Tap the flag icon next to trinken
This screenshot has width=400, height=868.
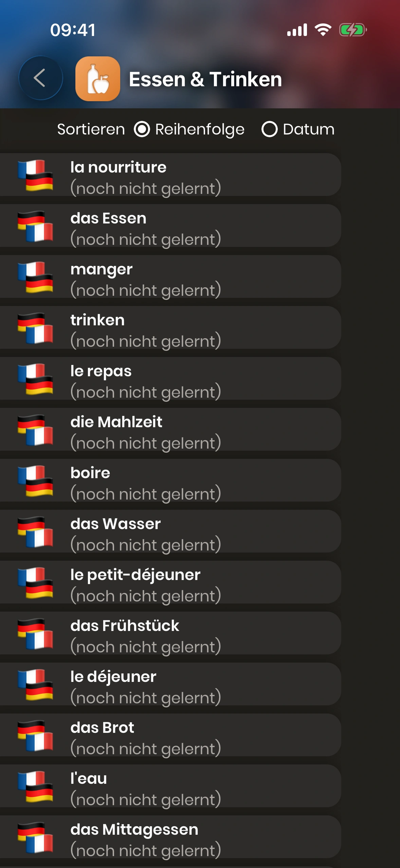coord(35,328)
